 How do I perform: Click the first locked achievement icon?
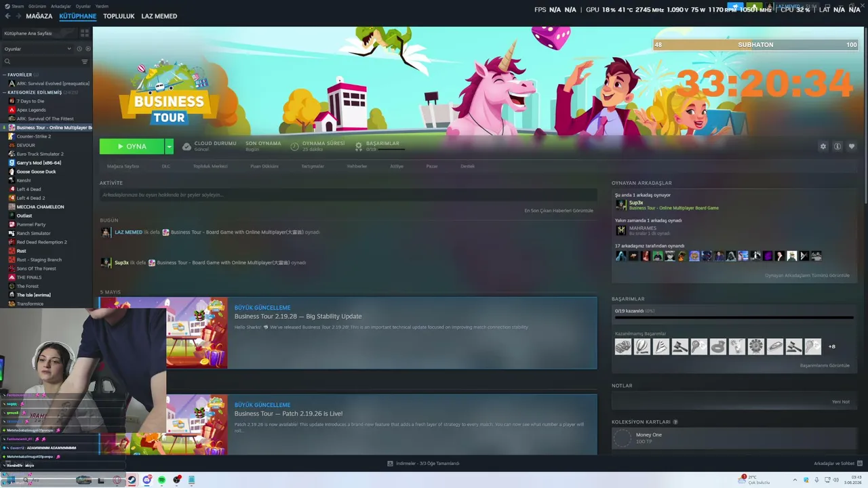tap(623, 346)
